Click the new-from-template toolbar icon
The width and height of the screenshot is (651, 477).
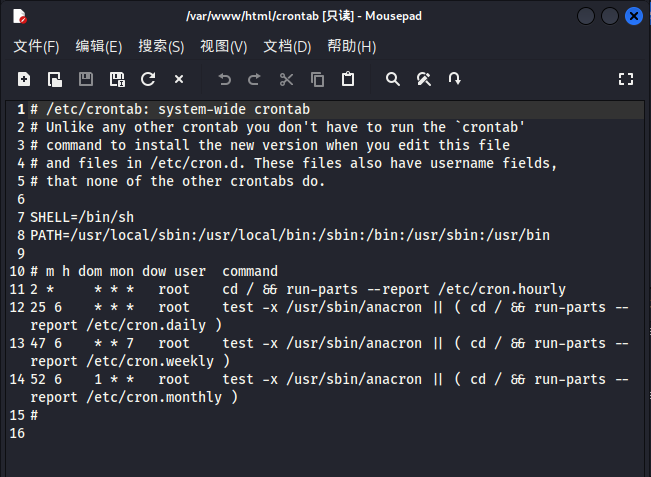(55, 79)
